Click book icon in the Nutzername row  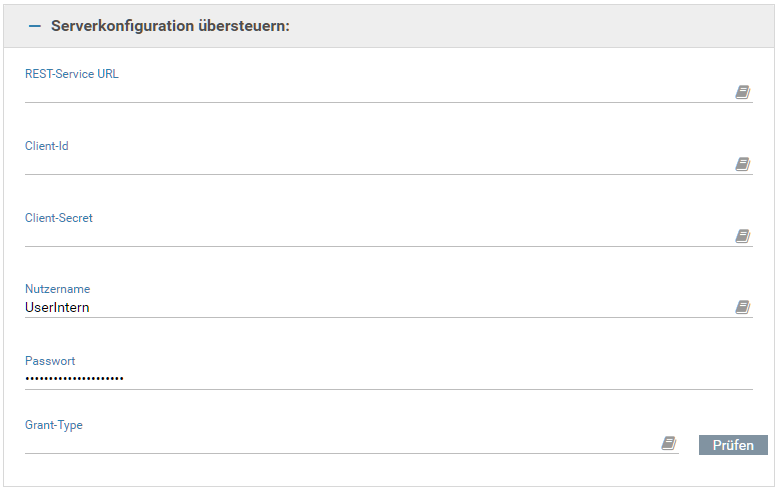pyautogui.click(x=742, y=307)
